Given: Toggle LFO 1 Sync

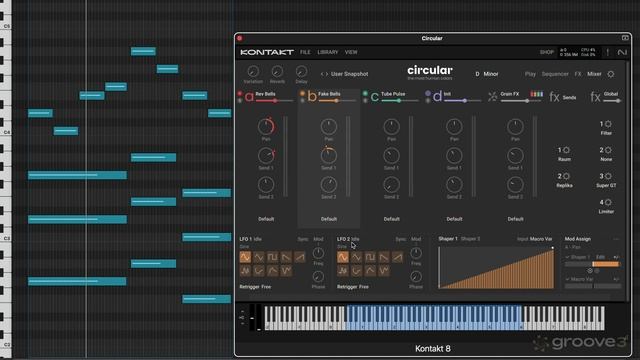Looking at the screenshot, I should tap(303, 239).
